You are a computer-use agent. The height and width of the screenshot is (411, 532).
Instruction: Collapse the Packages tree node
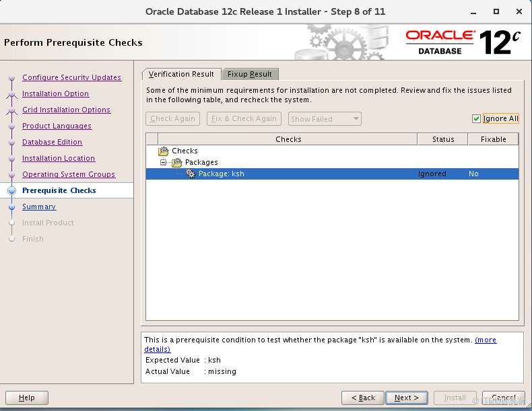(x=163, y=162)
